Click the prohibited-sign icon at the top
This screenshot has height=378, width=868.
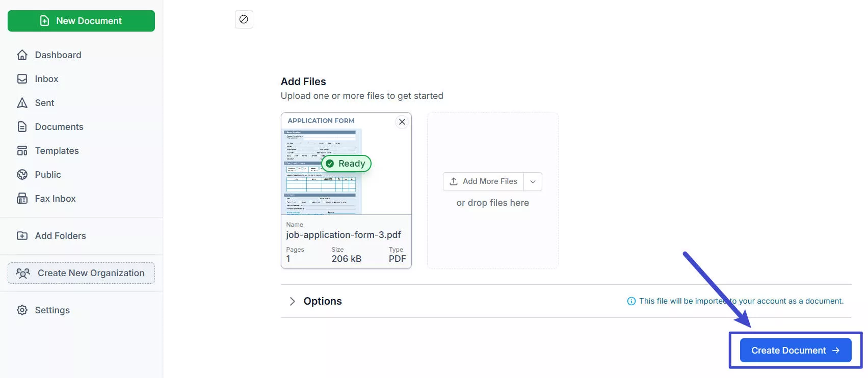click(x=244, y=19)
